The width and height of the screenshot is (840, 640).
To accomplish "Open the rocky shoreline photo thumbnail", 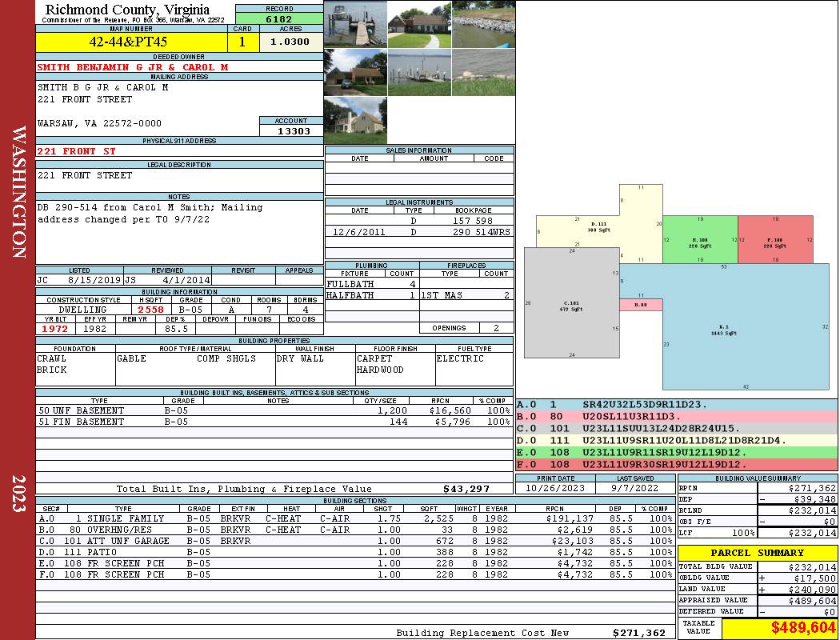I will (484, 24).
